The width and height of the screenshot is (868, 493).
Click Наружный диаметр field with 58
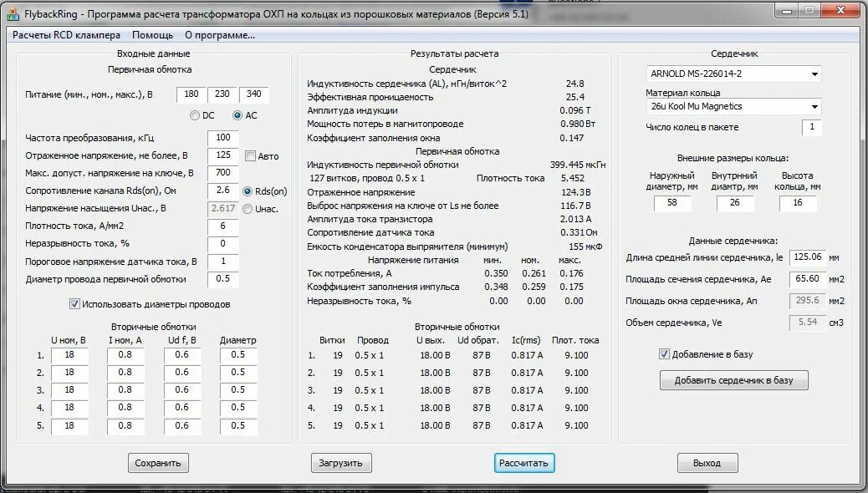click(x=672, y=203)
